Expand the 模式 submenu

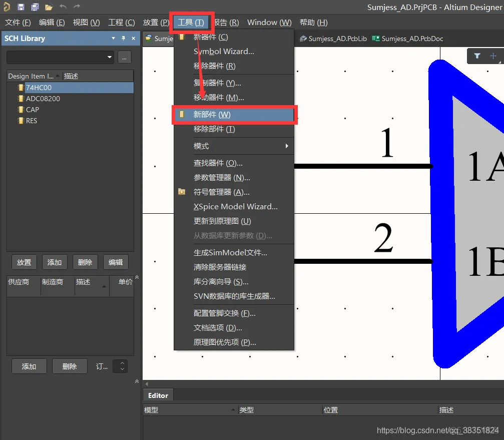pyautogui.click(x=234, y=146)
